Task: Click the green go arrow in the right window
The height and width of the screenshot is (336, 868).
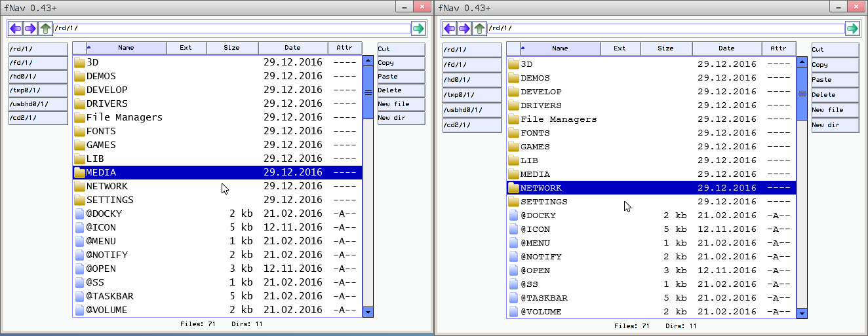Action: [852, 28]
